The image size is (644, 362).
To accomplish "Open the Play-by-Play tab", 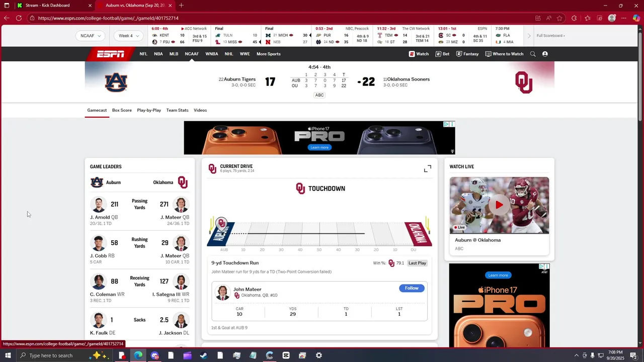I will (x=149, y=110).
